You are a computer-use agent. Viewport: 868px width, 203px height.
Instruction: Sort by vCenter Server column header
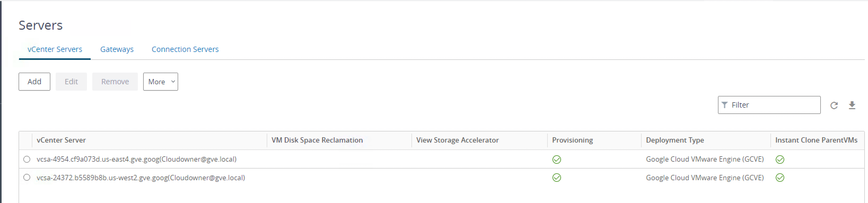61,140
